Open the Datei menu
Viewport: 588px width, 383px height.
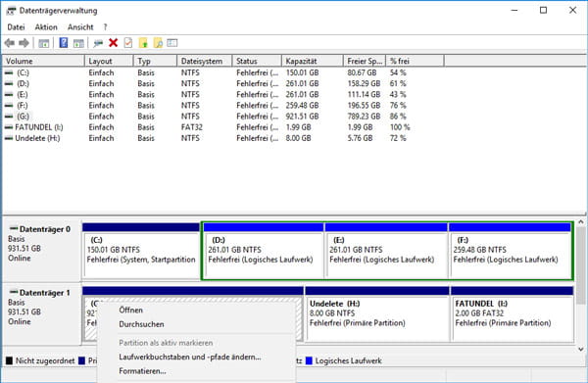pos(16,27)
